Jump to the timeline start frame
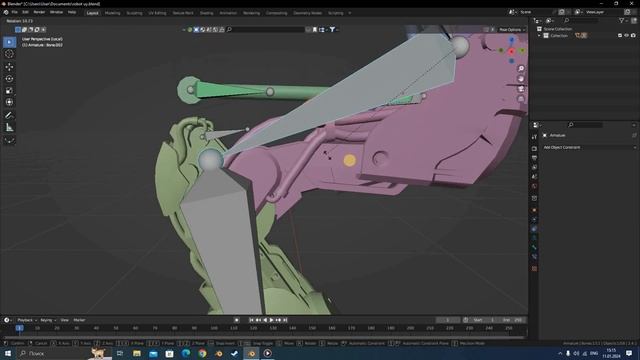The height and width of the screenshot is (360, 640). tap(251, 320)
